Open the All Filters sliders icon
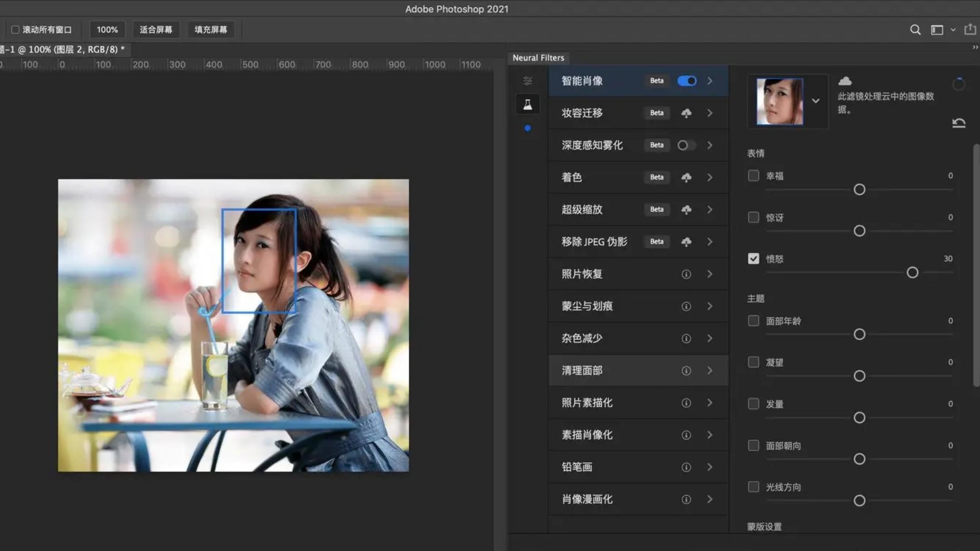 coord(527,81)
